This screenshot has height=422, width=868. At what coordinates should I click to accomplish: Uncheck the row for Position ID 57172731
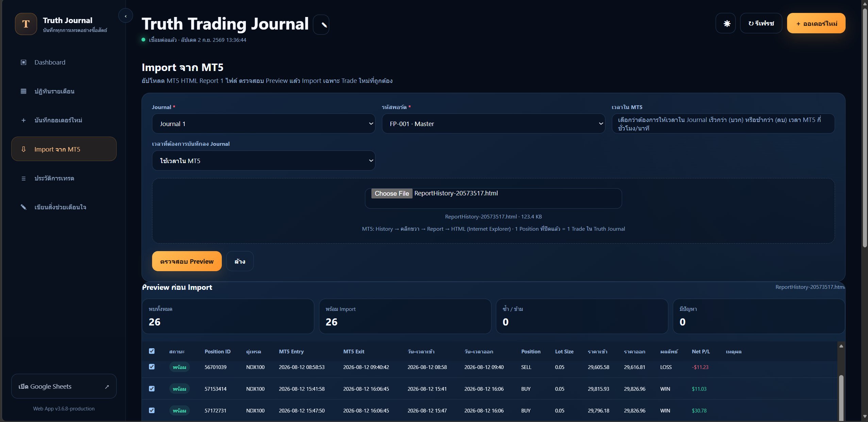152,410
